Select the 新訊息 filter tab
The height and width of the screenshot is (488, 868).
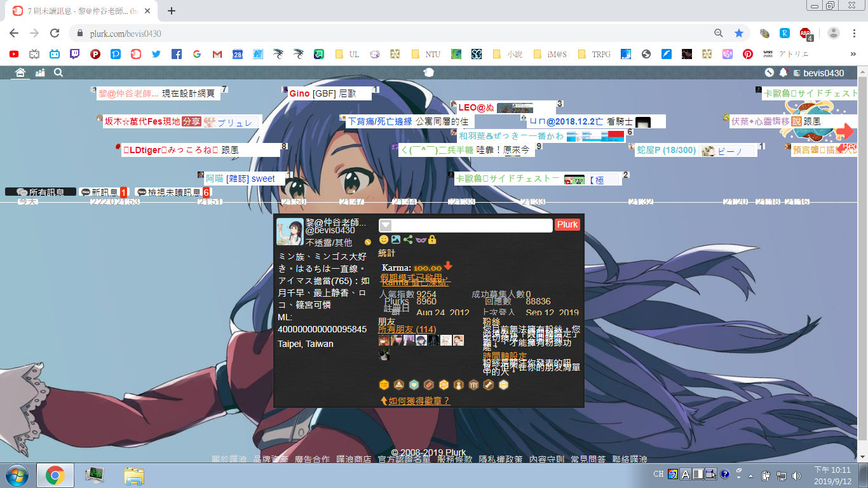(104, 192)
